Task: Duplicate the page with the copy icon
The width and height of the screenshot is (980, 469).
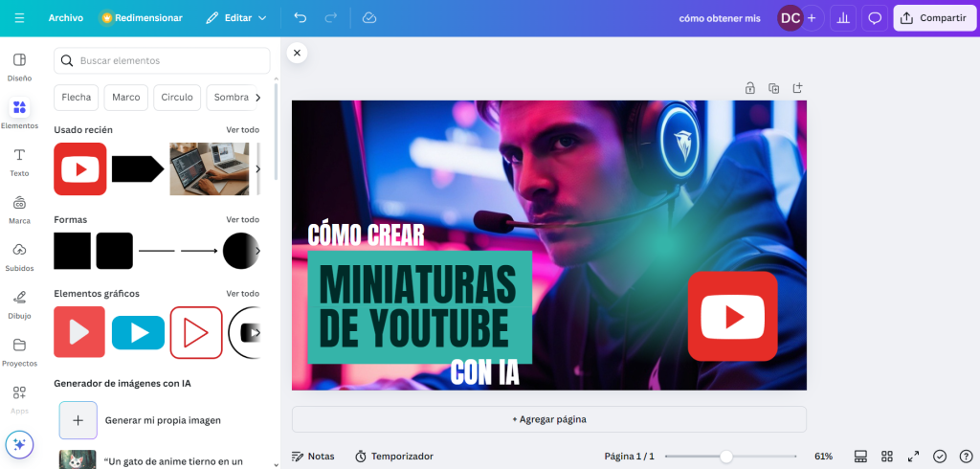Action: pos(773,88)
